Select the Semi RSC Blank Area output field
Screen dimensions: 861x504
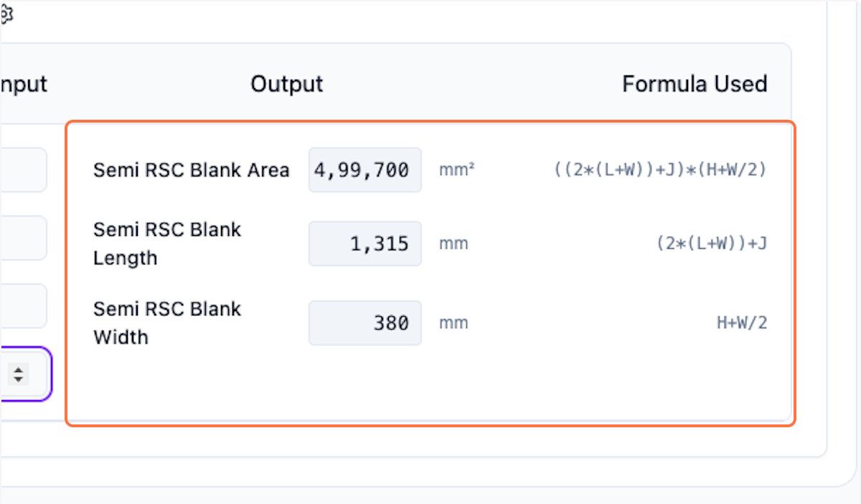coord(365,170)
